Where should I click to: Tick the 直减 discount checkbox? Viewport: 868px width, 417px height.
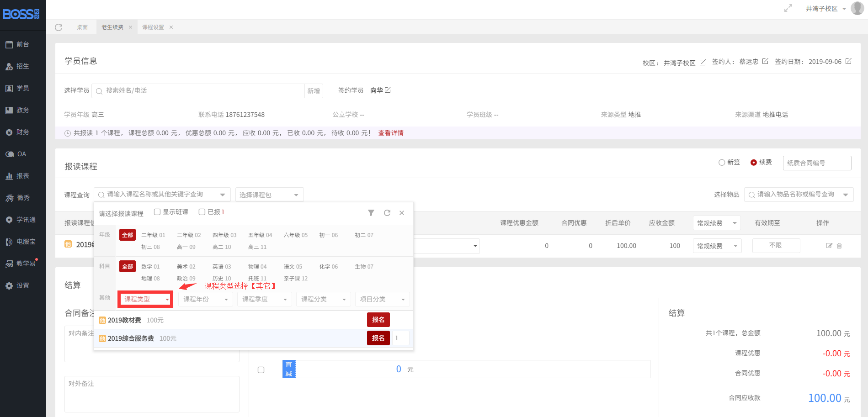pos(261,370)
